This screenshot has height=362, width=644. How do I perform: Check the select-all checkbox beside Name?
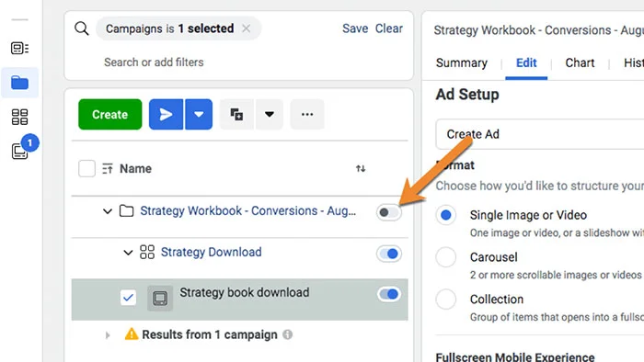click(86, 168)
